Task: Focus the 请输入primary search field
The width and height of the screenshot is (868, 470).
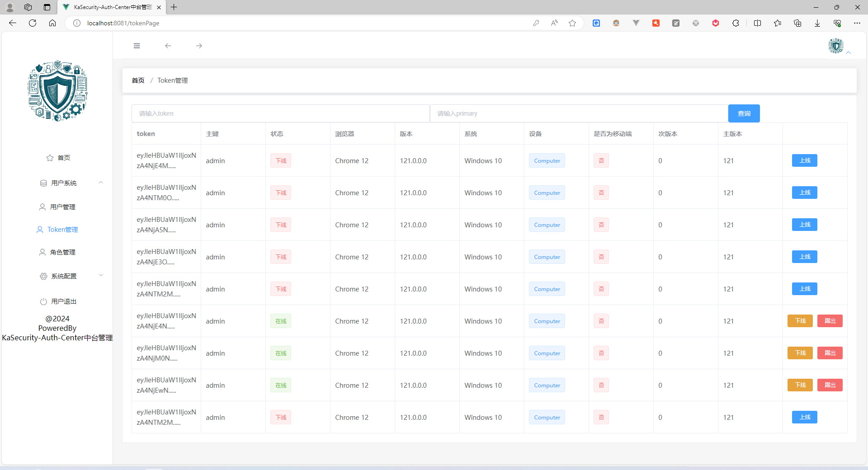Action: [x=579, y=113]
